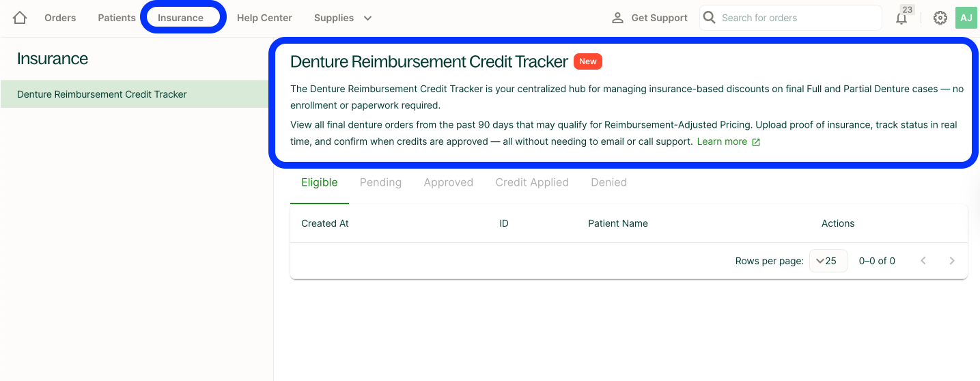Click the search magnifier icon
The width and height of the screenshot is (980, 381).
[710, 18]
